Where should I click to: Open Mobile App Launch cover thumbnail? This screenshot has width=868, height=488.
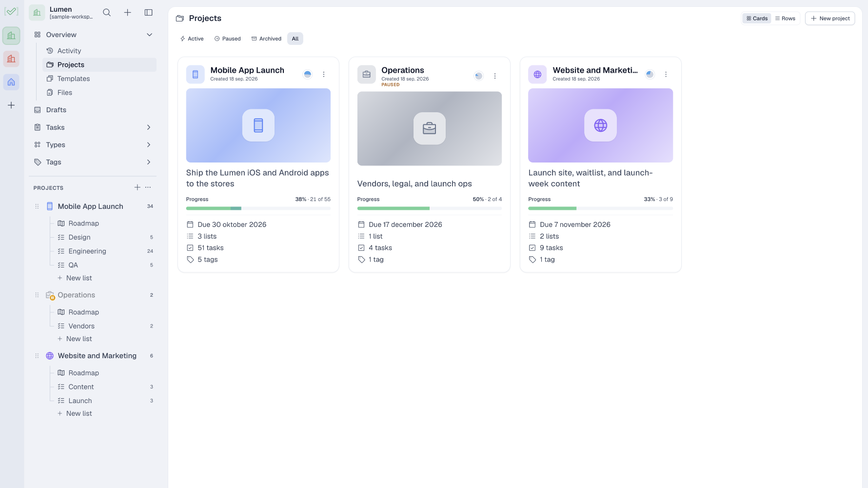(x=258, y=125)
